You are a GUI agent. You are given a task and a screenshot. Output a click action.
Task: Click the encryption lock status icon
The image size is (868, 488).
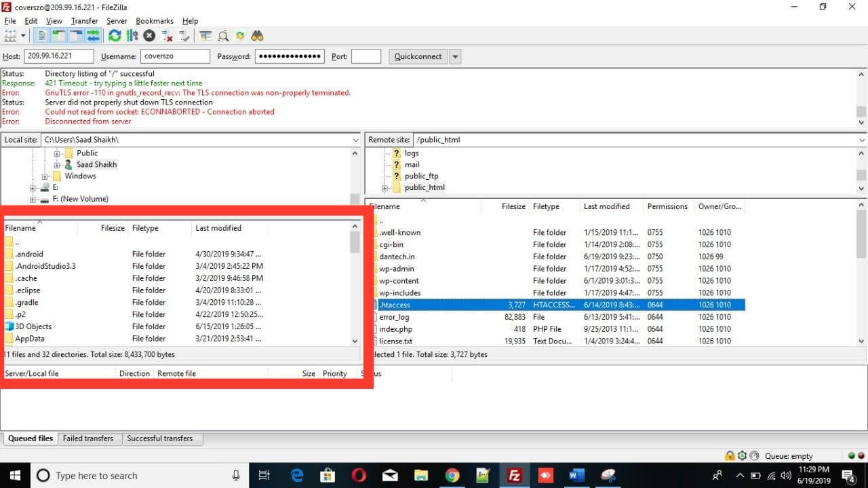730,456
